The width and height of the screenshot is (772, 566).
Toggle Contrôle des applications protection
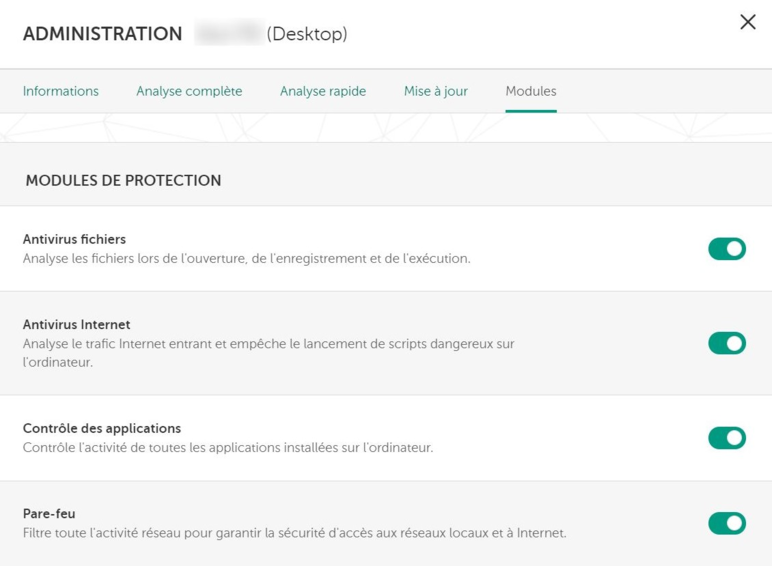coord(727,438)
